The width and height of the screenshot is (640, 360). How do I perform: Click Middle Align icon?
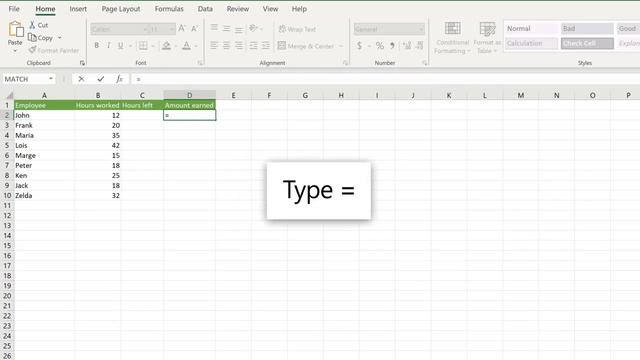pyautogui.click(x=226, y=28)
